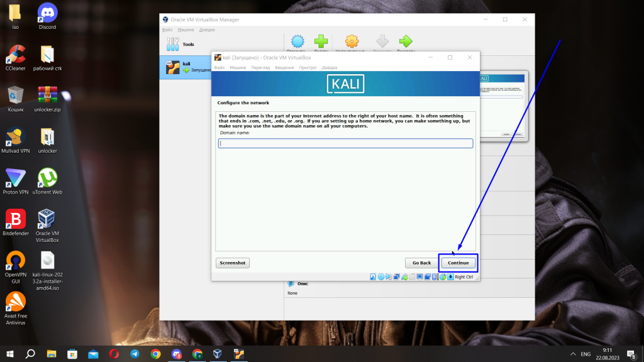Focus the Domain name input field

[345, 143]
